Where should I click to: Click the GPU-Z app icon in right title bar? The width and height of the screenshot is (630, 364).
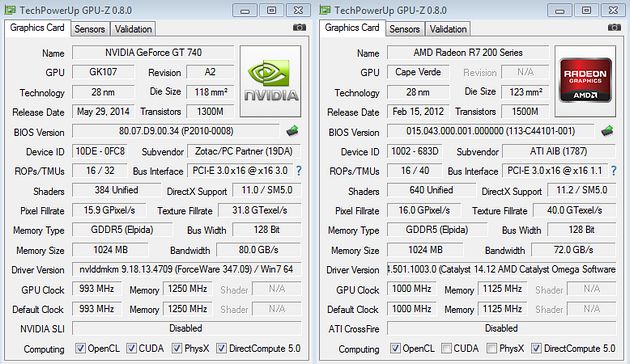[325, 10]
